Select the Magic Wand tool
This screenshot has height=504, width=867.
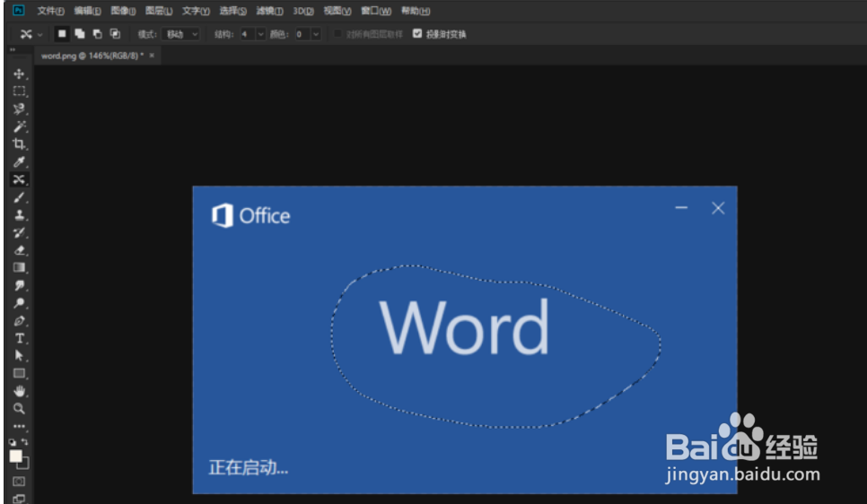click(20, 126)
